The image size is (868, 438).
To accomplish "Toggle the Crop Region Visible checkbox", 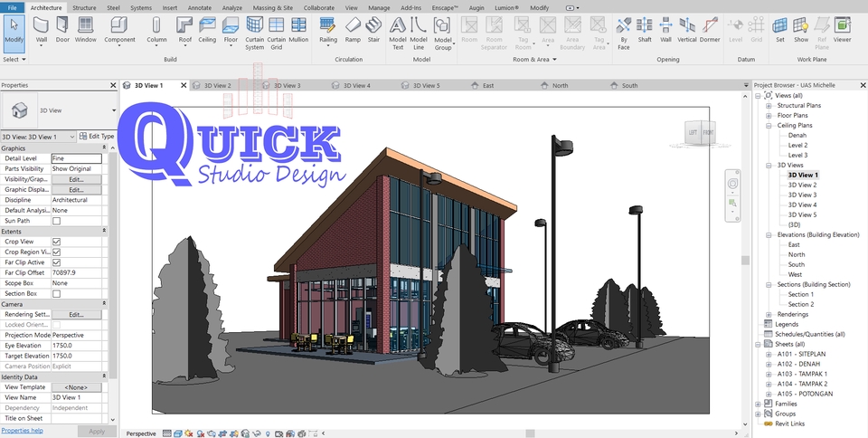I will coord(56,252).
